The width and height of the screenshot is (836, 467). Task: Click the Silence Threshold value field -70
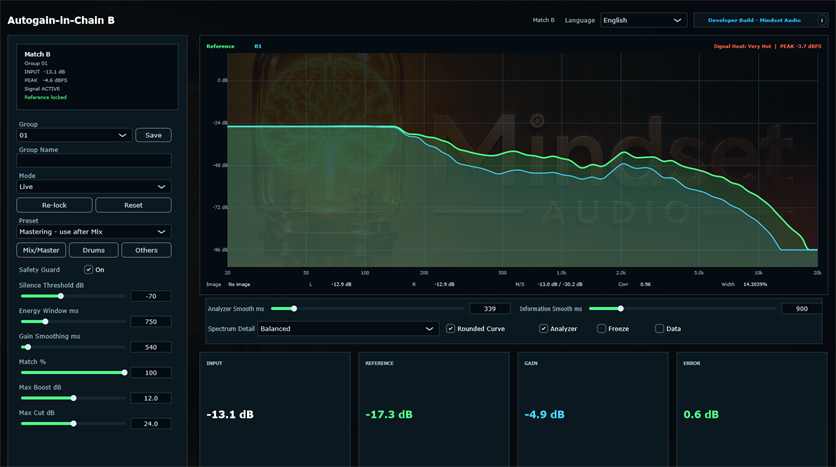pyautogui.click(x=151, y=296)
